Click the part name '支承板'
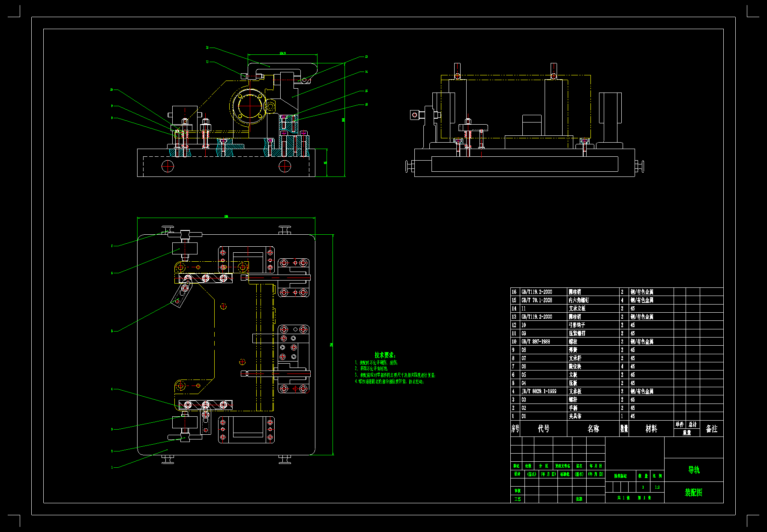 click(x=575, y=392)
